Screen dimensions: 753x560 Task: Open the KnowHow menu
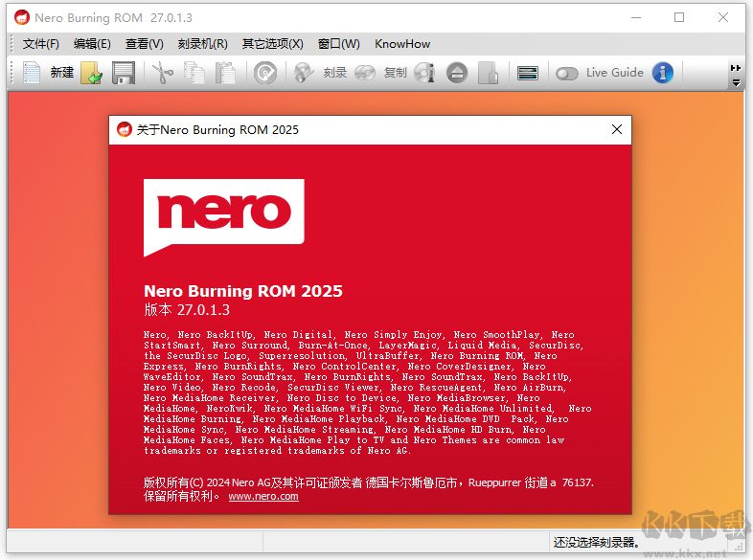click(x=402, y=44)
